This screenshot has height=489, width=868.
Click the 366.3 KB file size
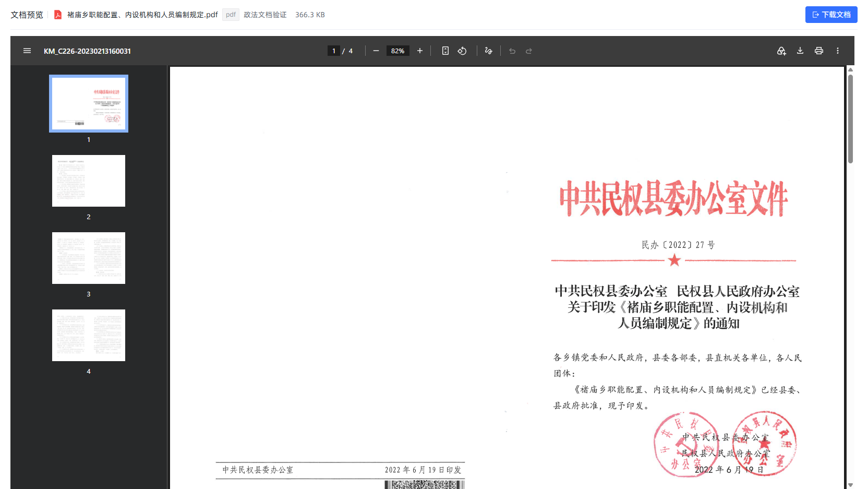point(310,15)
